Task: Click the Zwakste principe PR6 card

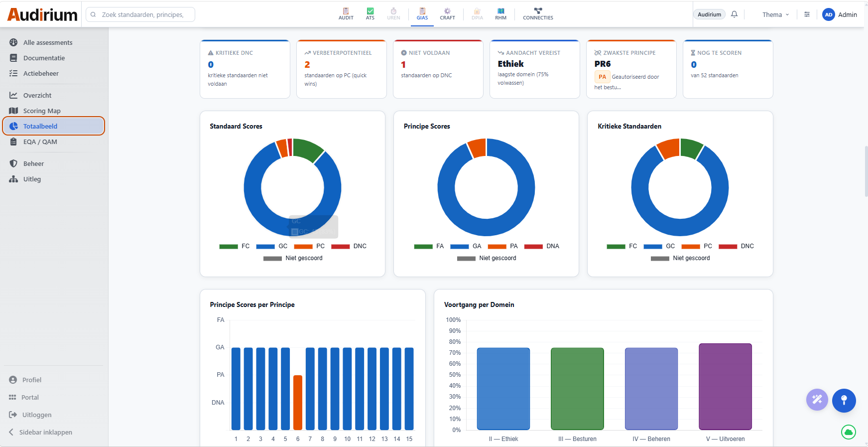Action: click(631, 69)
